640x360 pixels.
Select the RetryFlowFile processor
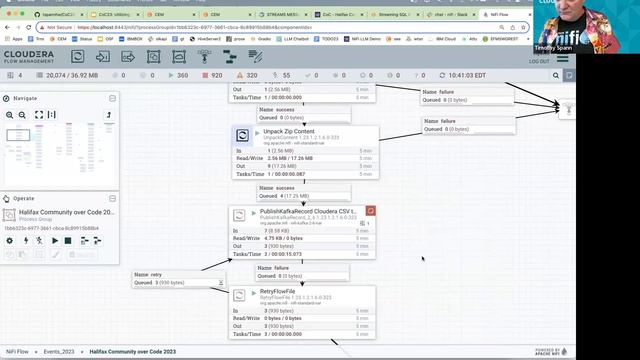pos(302,313)
